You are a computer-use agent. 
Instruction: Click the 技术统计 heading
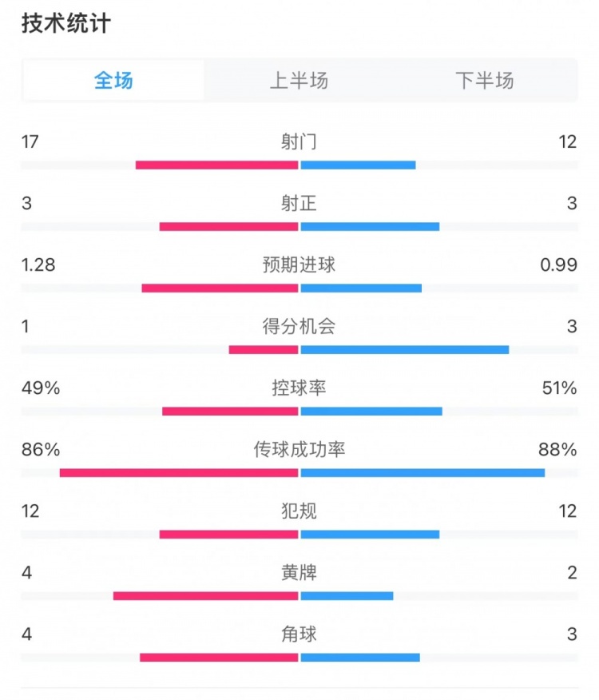[66, 24]
